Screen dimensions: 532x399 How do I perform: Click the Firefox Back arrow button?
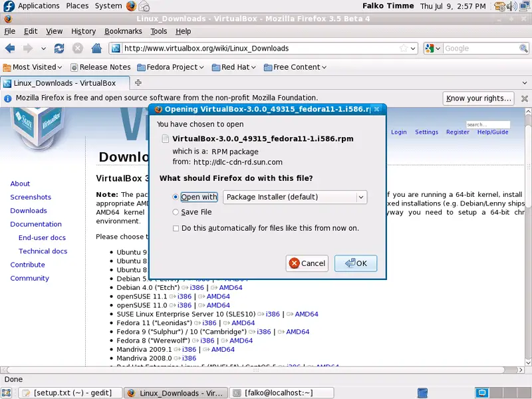[x=10, y=49]
